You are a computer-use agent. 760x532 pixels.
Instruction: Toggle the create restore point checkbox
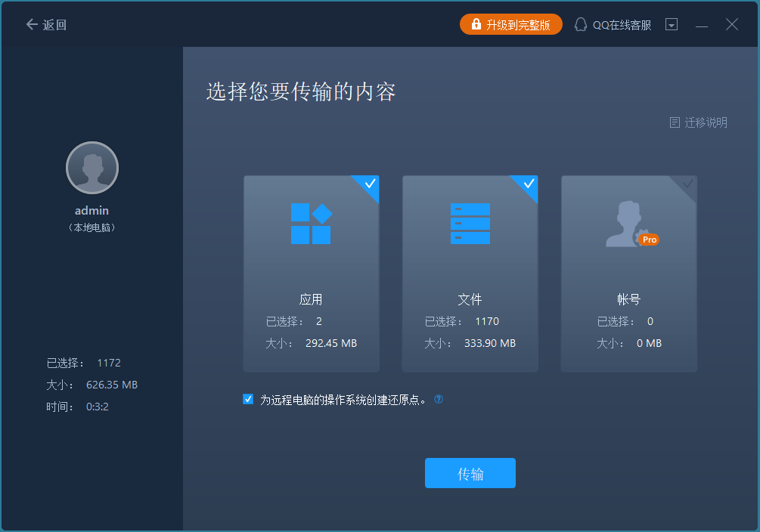click(x=248, y=400)
